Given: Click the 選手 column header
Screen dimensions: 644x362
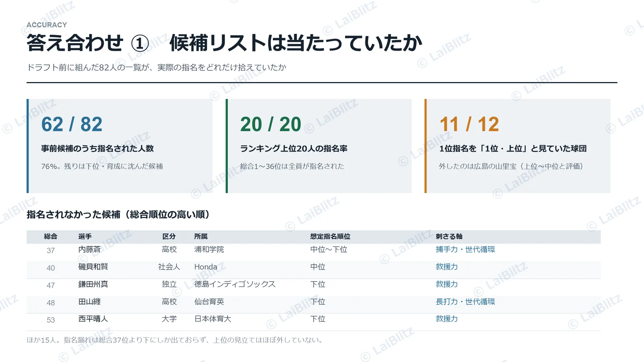Looking at the screenshot, I should coord(85,237).
